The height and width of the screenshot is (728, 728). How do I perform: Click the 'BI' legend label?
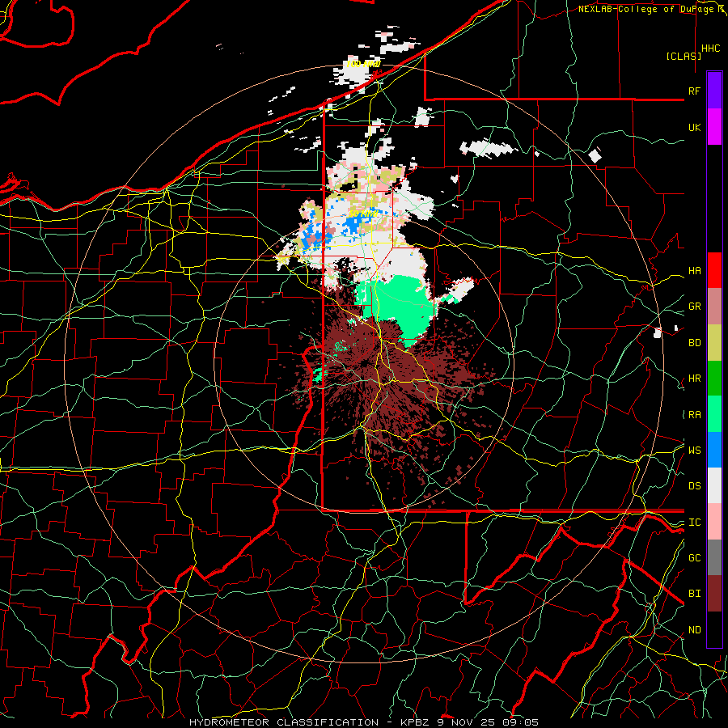(x=694, y=594)
